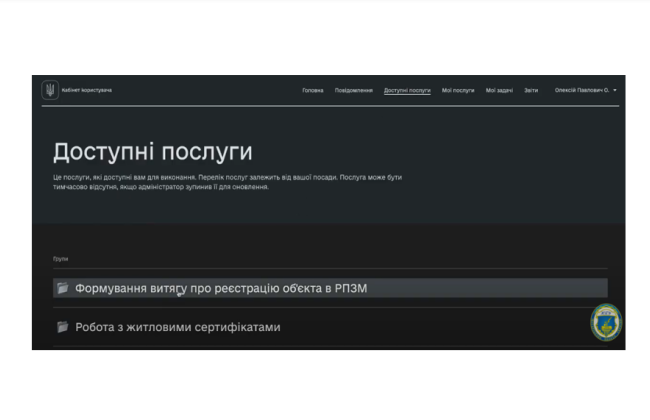This screenshot has height=420, width=650.
Task: Open the Формування витягу про реєстрацію об'єкта group
Action: pos(330,288)
